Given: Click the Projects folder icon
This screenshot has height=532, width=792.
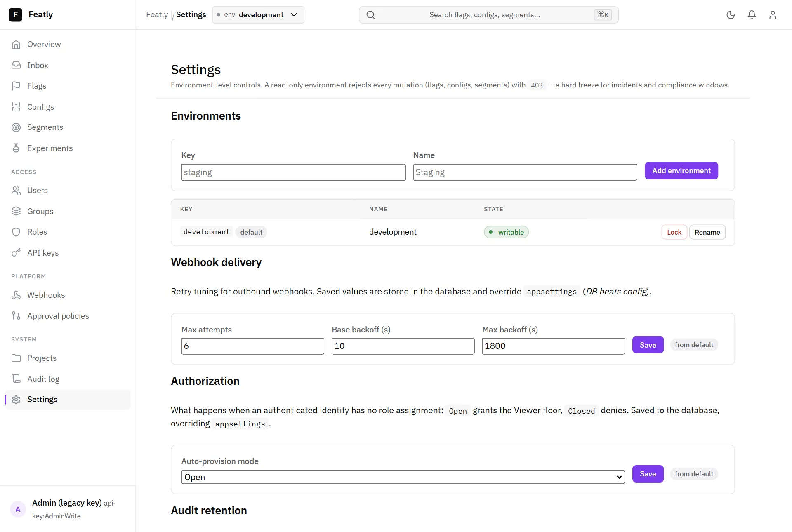Looking at the screenshot, I should [x=16, y=358].
